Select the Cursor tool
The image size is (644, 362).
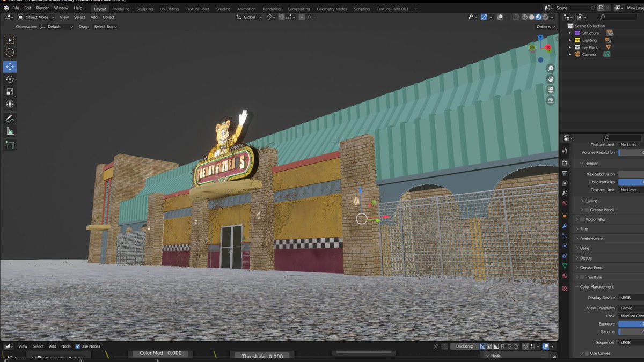(10, 53)
